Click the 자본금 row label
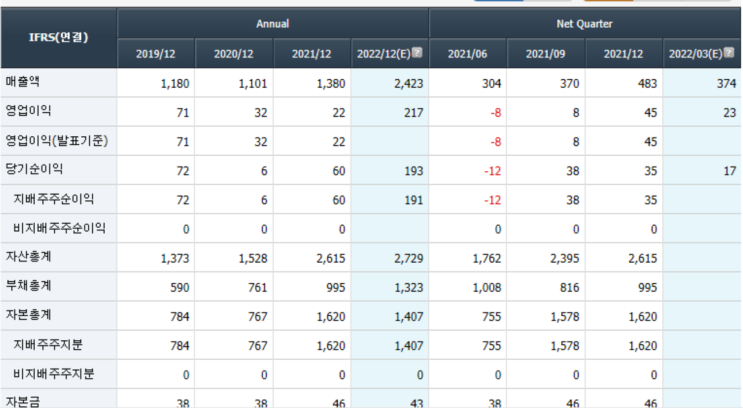The image size is (743, 408). click(x=23, y=402)
